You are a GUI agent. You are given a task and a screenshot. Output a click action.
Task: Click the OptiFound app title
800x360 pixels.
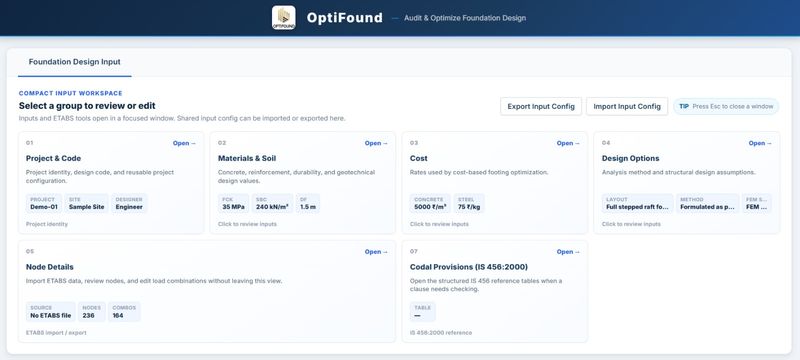point(344,18)
